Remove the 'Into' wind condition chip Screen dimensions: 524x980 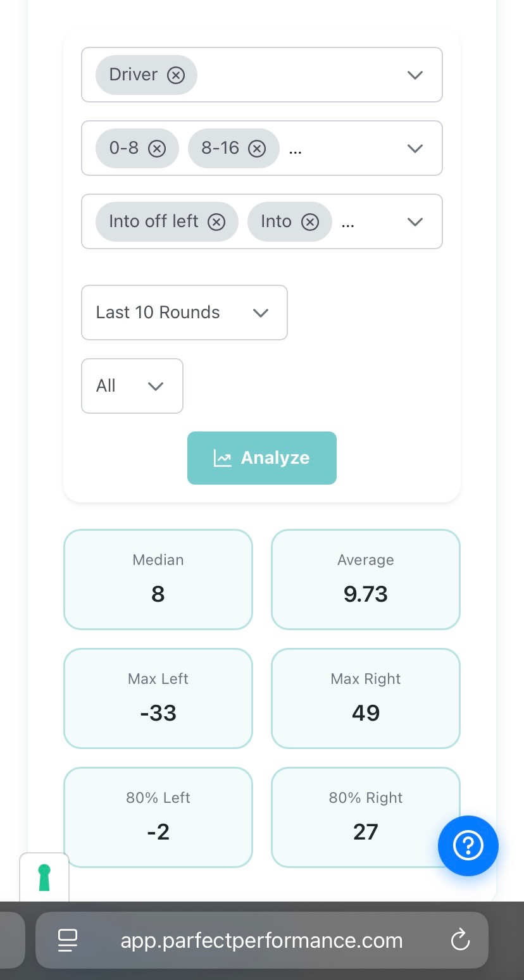(309, 222)
